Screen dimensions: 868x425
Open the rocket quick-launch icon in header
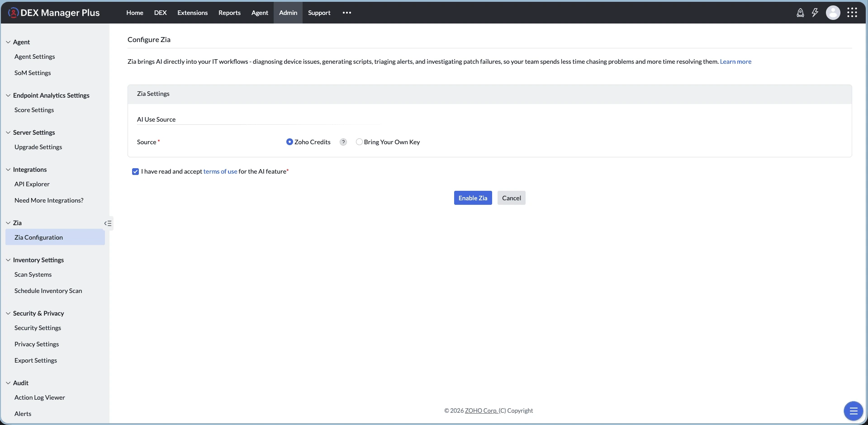[x=800, y=13]
